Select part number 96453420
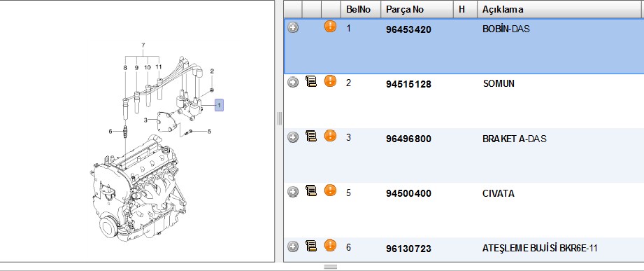Viewport: 644px width, 271px height. pos(408,29)
